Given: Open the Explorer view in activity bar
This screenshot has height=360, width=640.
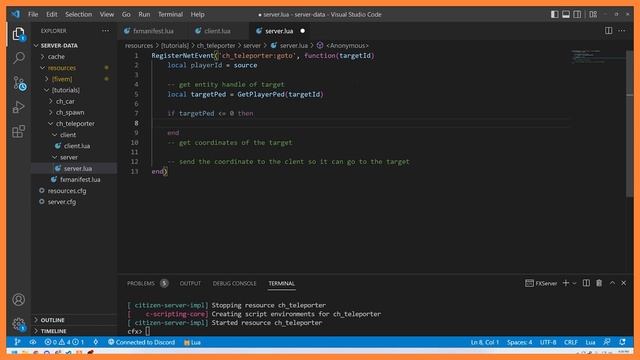Looking at the screenshot, I should click(x=18, y=34).
